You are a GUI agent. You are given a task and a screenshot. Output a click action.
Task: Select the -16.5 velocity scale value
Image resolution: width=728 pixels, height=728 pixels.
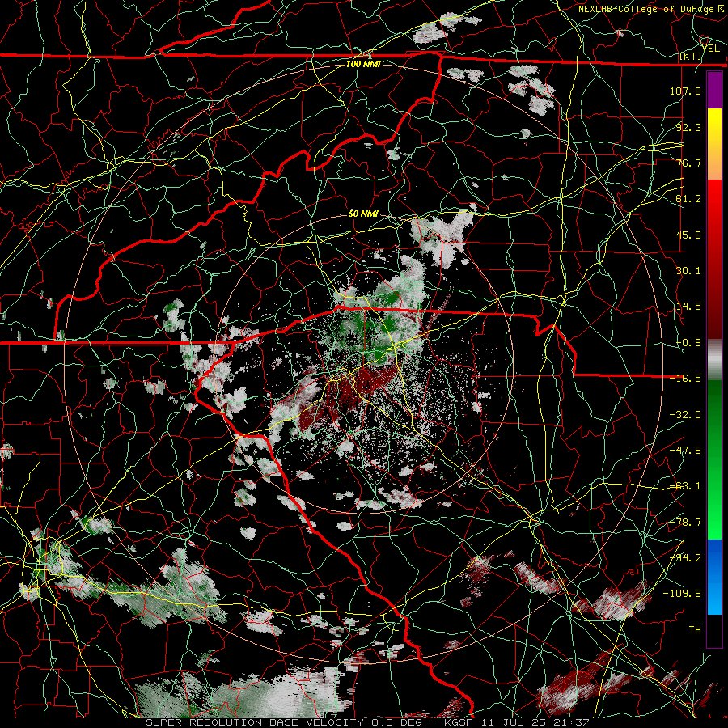pos(685,379)
